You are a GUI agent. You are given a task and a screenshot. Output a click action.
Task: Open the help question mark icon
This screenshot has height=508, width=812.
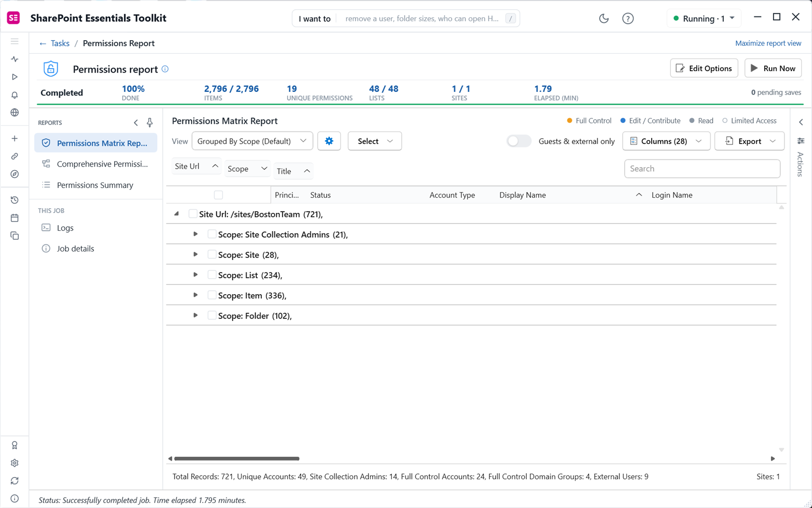click(x=628, y=19)
